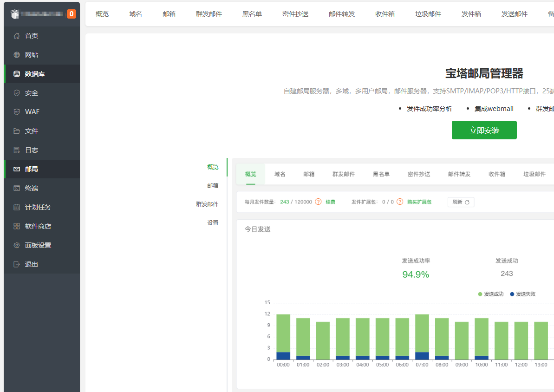Switch to the top 密件抄送 tab
This screenshot has width=554, height=392.
[x=295, y=14]
